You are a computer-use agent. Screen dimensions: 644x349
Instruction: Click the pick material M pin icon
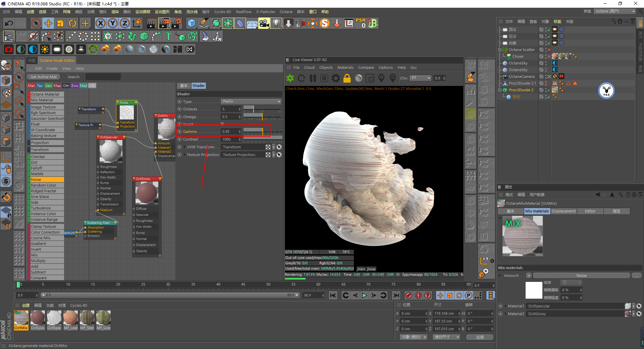click(393, 78)
